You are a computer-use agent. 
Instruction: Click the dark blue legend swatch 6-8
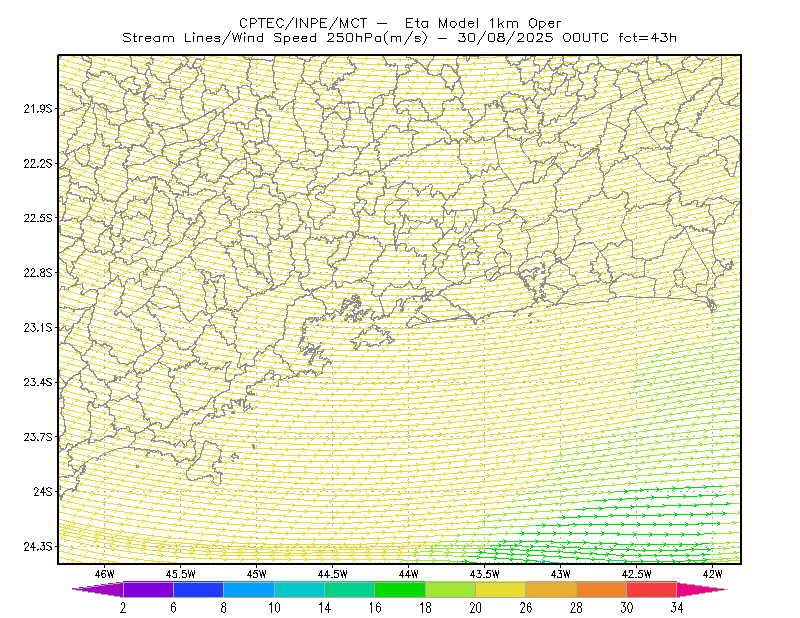click(x=198, y=589)
